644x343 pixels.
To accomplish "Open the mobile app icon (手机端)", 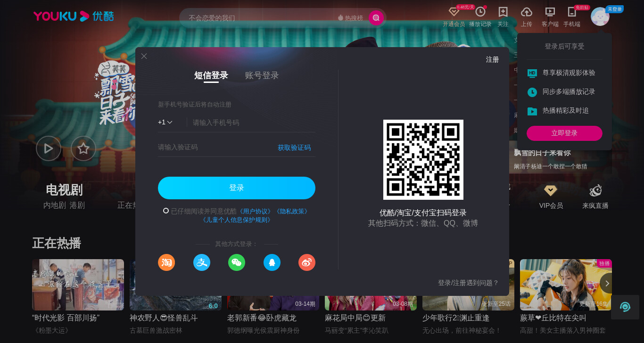I will 572,12.
